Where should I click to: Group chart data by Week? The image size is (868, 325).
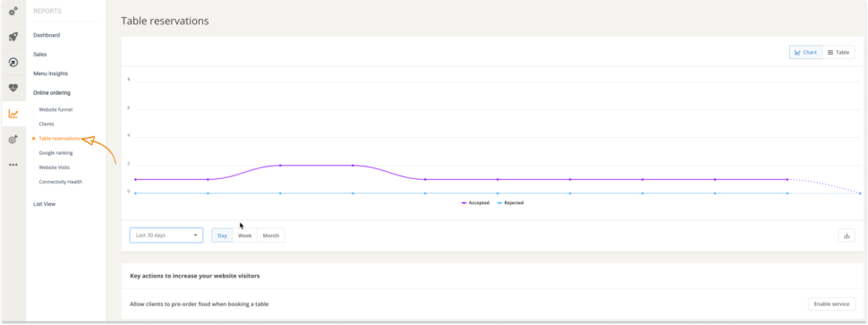(x=244, y=235)
